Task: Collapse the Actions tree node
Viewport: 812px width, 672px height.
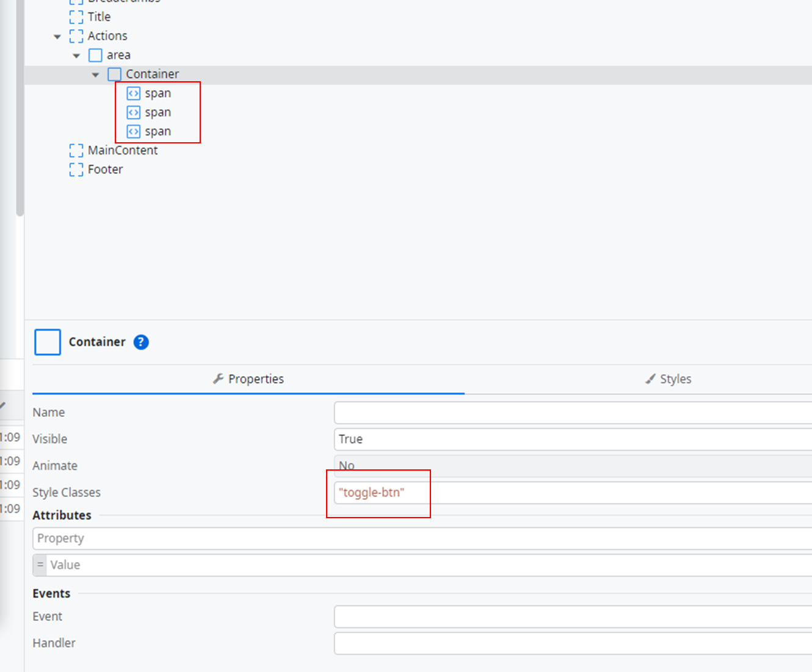Action: 57,36
